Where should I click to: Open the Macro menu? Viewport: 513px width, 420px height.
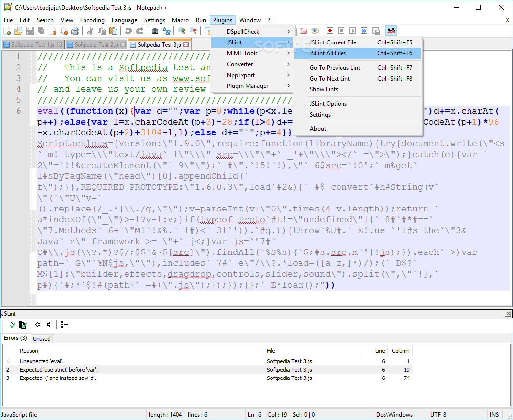(x=180, y=20)
